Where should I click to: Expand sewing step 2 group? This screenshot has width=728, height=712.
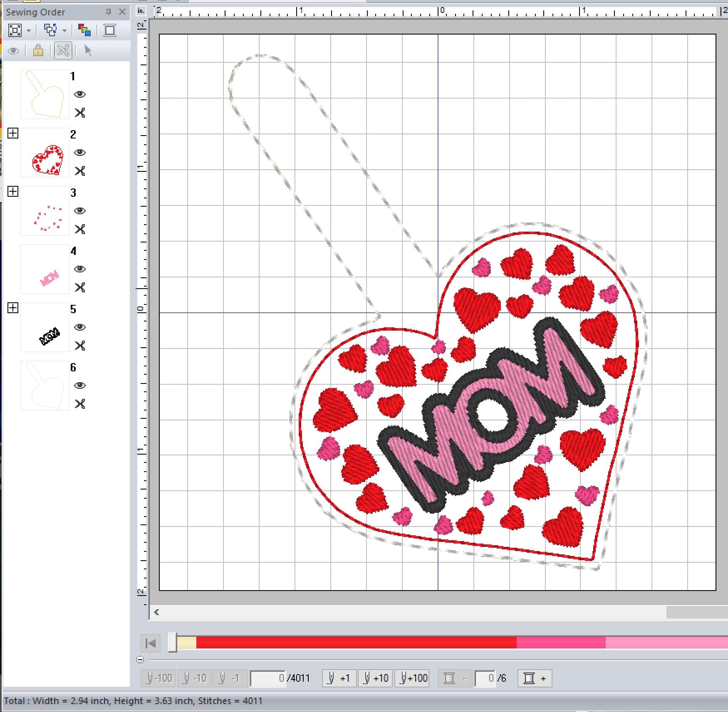tap(13, 133)
